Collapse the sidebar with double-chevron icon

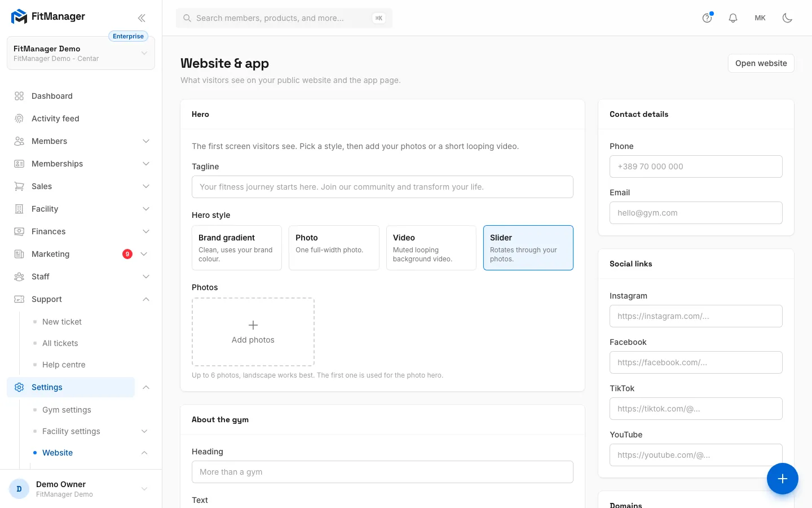click(142, 17)
